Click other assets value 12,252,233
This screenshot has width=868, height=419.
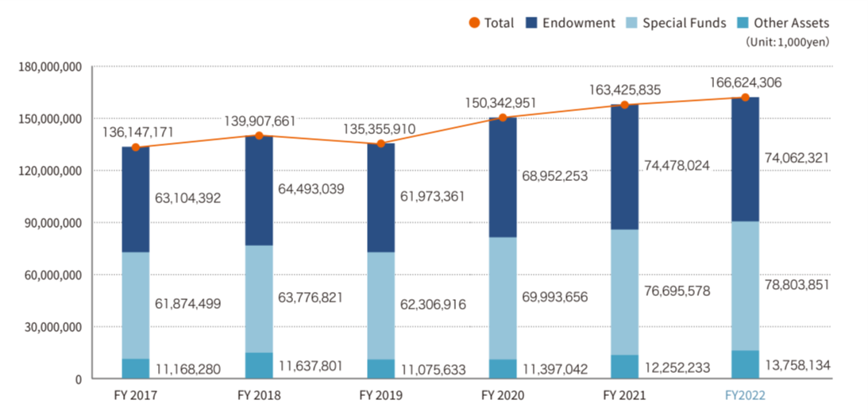click(x=677, y=367)
